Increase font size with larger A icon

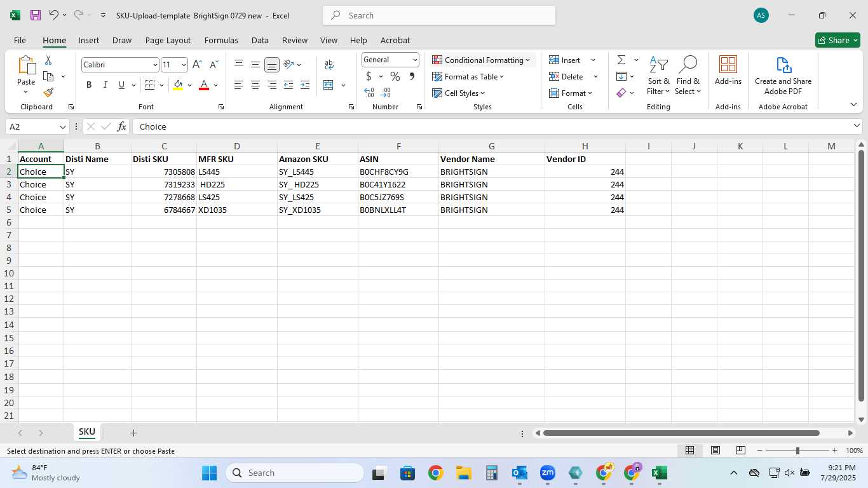(197, 65)
